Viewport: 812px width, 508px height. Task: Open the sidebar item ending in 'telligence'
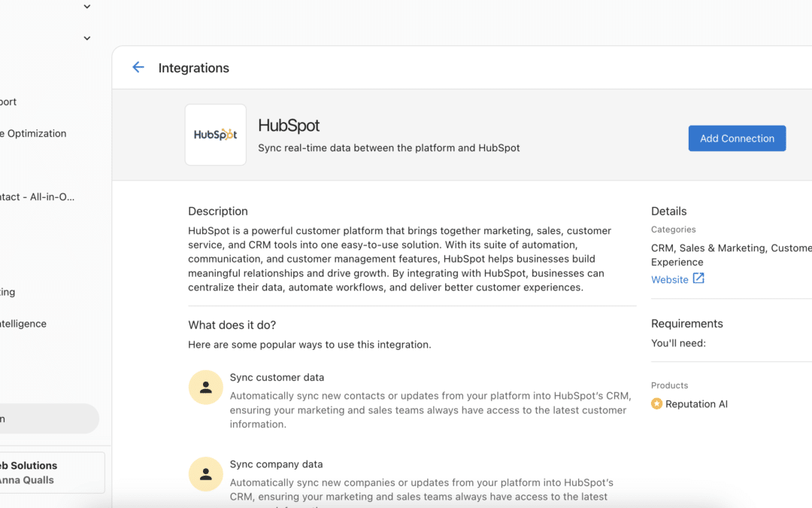pos(23,324)
